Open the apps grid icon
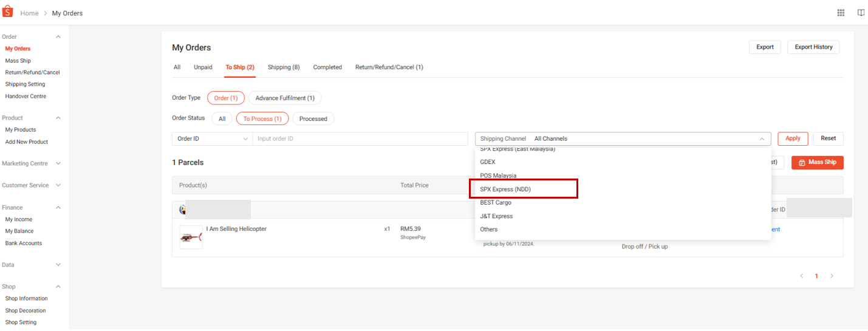868x331 pixels. point(841,13)
